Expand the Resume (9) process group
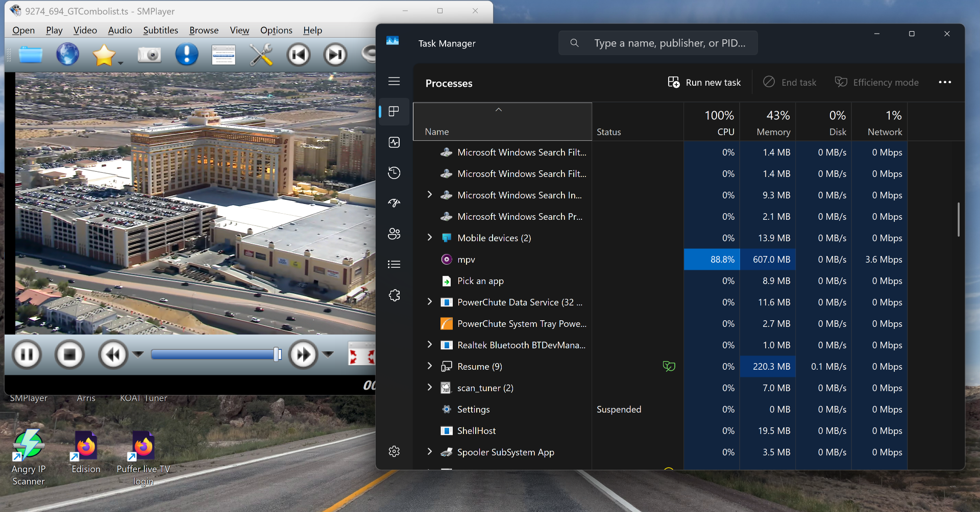The height and width of the screenshot is (512, 980). click(x=430, y=366)
